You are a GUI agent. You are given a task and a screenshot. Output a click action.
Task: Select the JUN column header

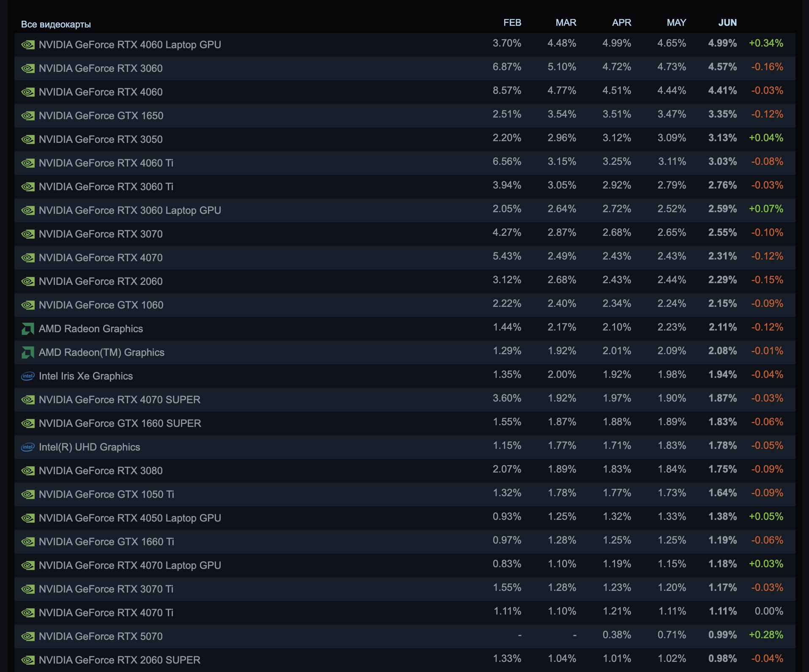[x=727, y=23]
